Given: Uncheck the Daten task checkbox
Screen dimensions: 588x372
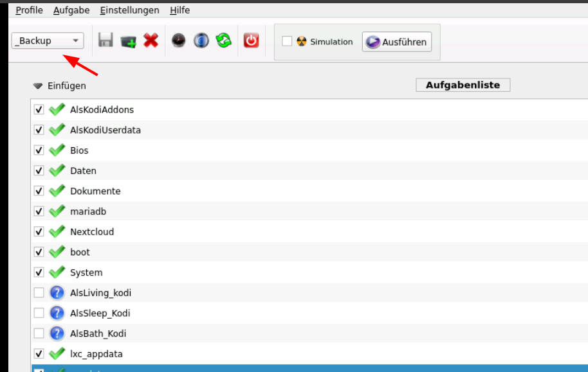Looking at the screenshot, I should click(x=39, y=170).
